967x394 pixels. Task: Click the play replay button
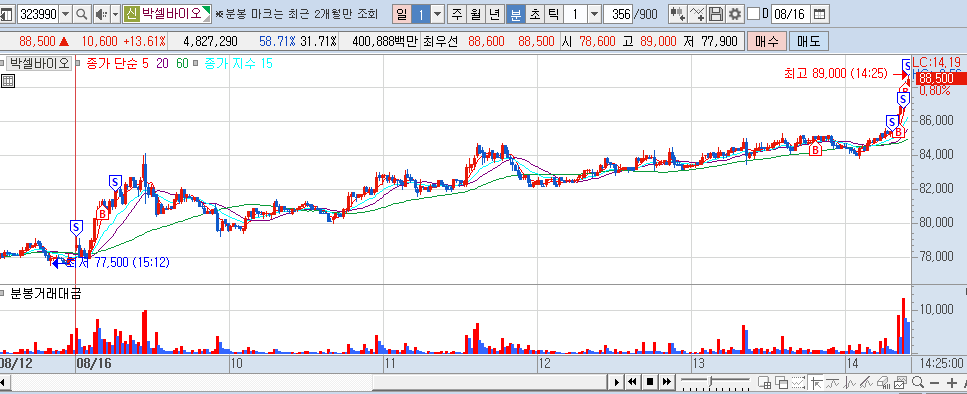click(x=617, y=382)
